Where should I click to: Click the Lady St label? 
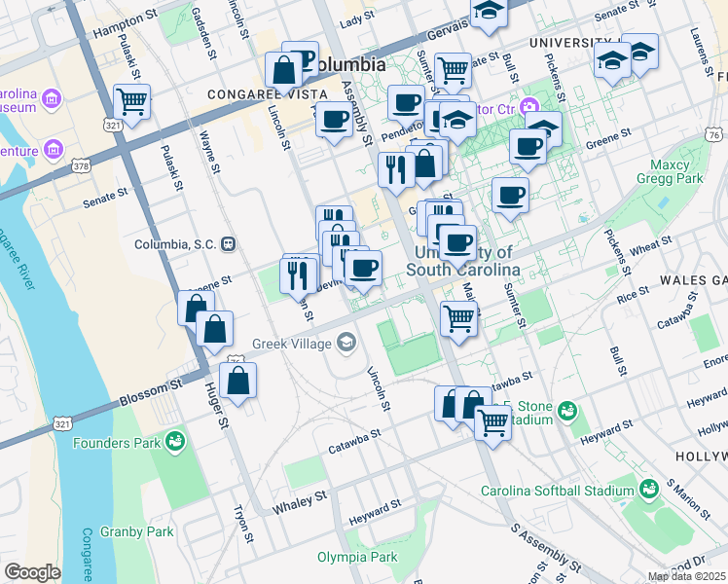(x=357, y=19)
